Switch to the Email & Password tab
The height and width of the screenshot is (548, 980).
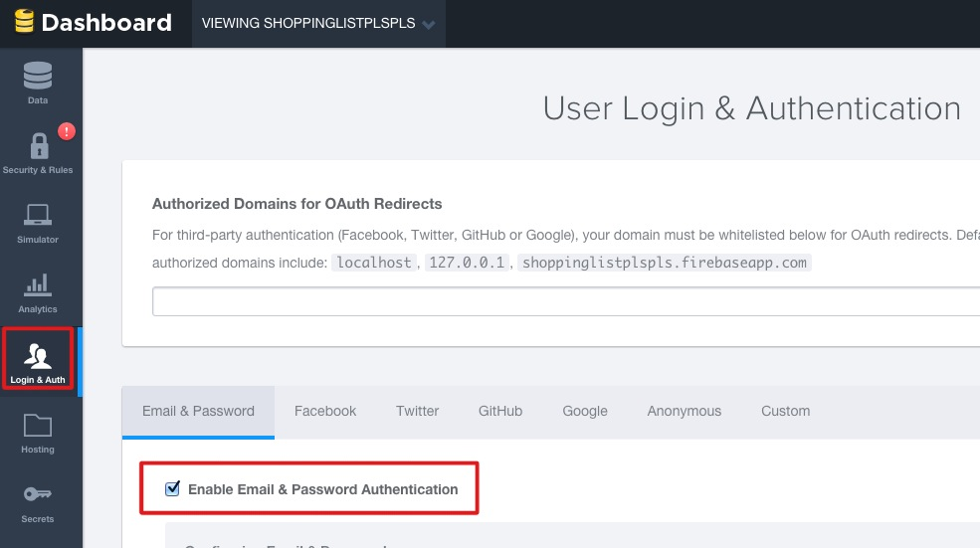pos(198,412)
